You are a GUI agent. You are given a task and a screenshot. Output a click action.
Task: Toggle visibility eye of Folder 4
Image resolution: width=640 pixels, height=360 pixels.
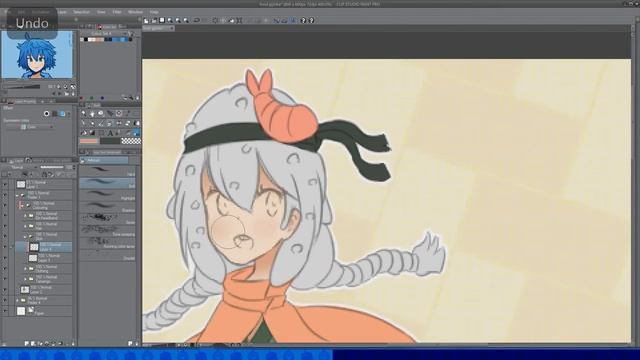pos(5,300)
